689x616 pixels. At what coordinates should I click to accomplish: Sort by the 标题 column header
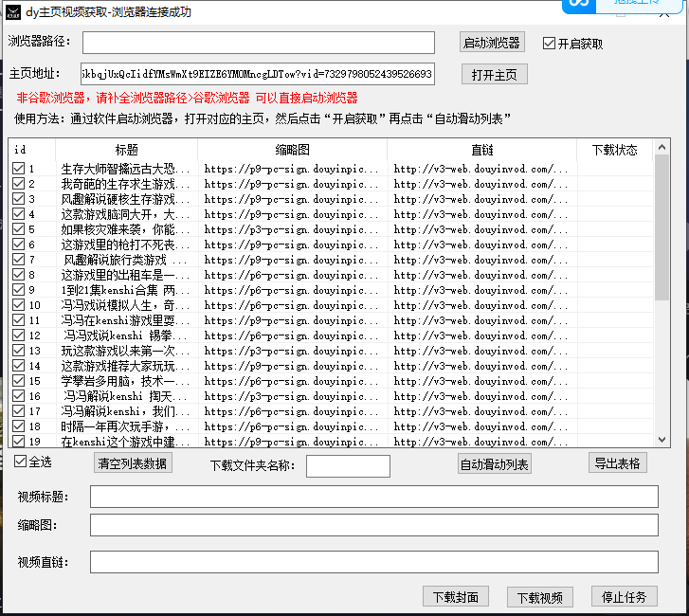(126, 150)
